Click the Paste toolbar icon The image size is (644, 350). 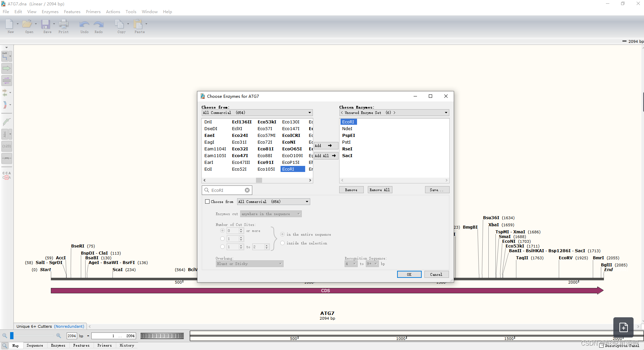(138, 24)
